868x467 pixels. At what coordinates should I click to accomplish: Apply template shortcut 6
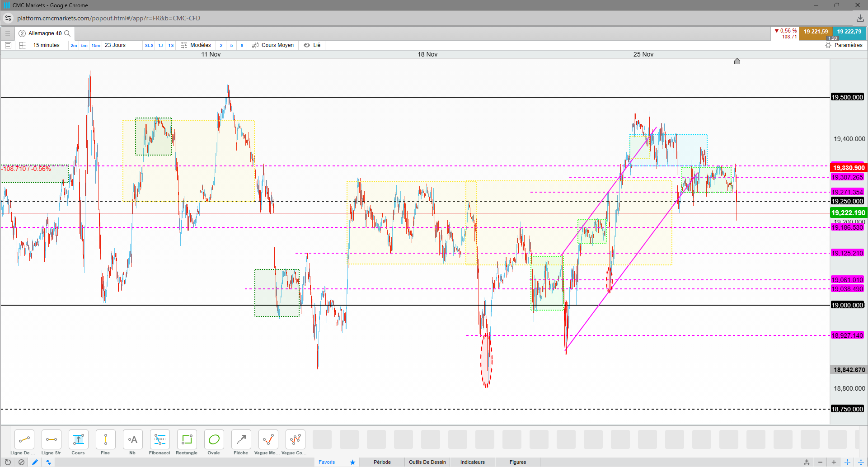[x=242, y=45]
